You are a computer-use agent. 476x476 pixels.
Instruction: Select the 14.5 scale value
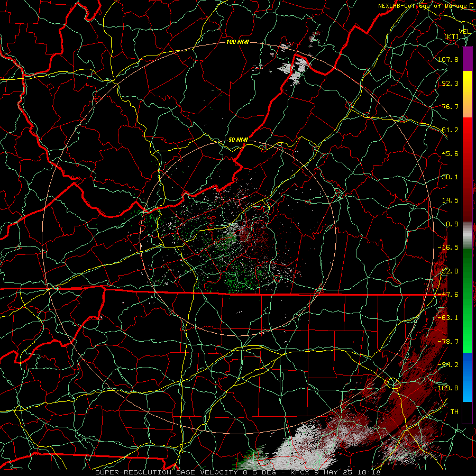click(450, 200)
